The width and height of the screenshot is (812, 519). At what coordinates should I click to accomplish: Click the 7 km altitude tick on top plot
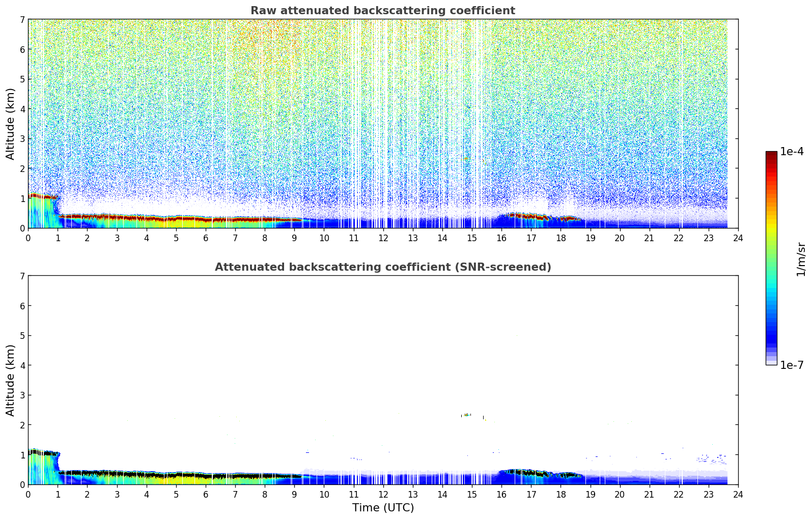click(x=22, y=20)
